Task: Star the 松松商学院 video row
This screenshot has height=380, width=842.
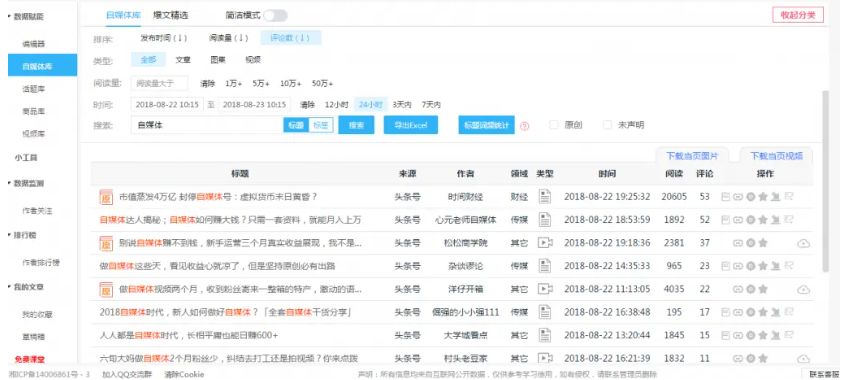Action: coord(763,243)
